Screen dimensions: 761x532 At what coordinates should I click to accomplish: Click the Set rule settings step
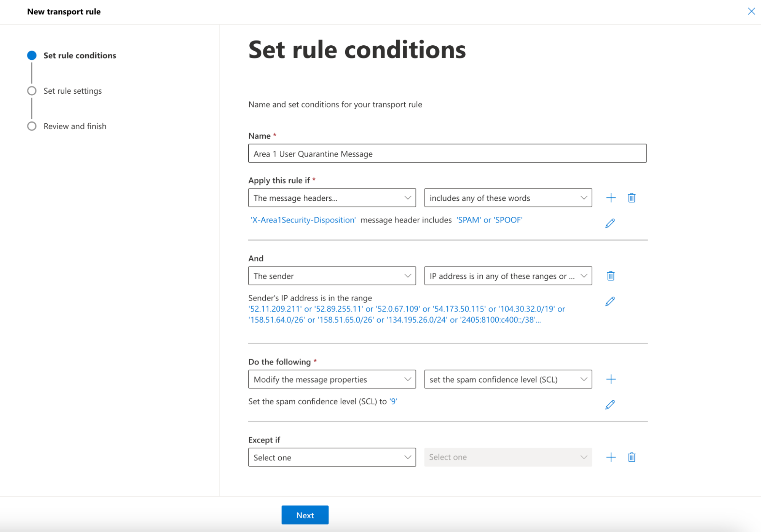click(x=73, y=91)
